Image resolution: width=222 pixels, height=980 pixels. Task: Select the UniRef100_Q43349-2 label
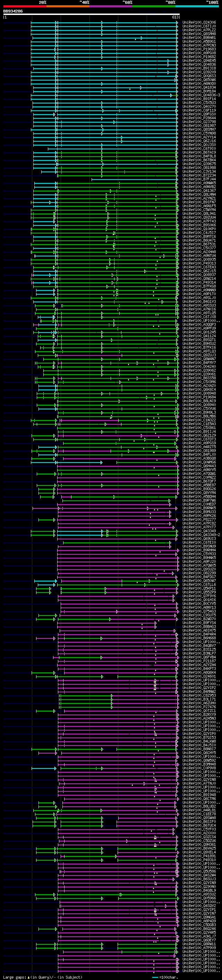click(202, 535)
